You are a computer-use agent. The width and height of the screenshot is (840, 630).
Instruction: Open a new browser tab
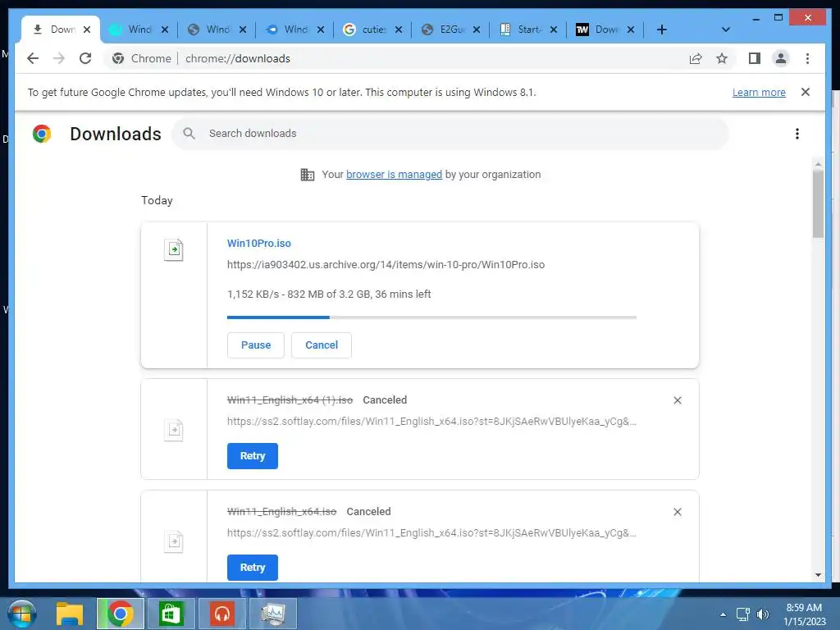(662, 30)
